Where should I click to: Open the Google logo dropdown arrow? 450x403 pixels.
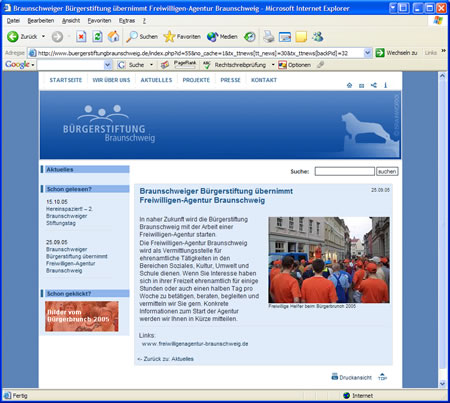[x=33, y=65]
